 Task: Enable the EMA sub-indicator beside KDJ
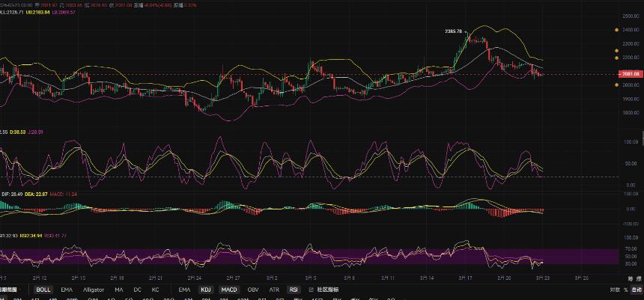pos(184,290)
